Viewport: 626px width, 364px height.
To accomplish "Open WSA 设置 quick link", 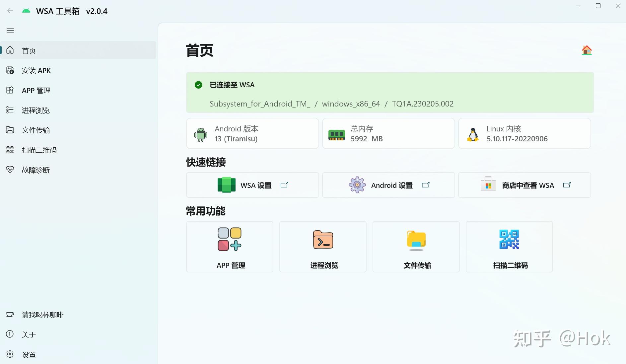I will pos(252,185).
